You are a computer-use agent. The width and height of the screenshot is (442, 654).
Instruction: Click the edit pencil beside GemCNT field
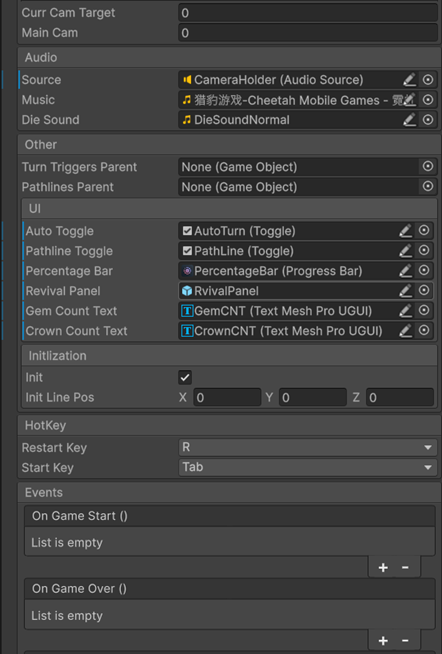[x=405, y=311]
